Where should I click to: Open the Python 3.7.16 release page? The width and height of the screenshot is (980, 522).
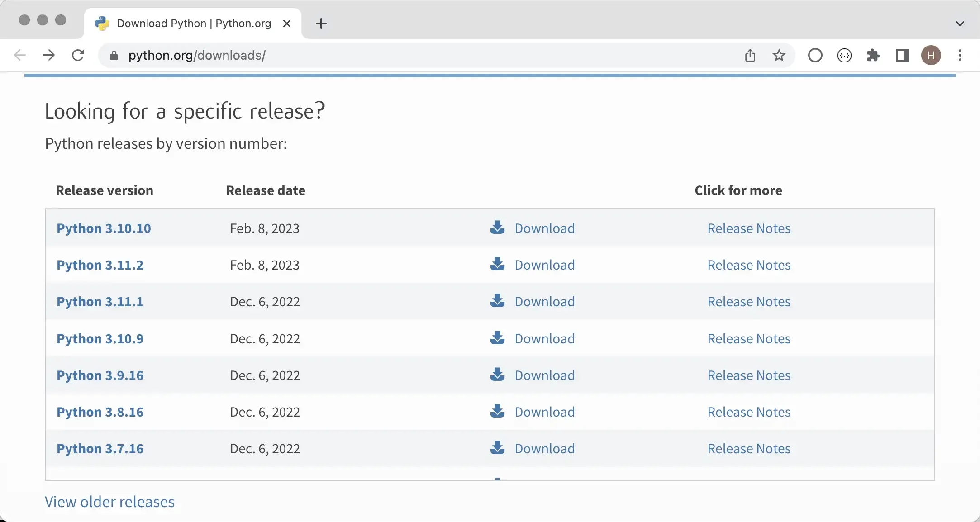[x=100, y=448]
